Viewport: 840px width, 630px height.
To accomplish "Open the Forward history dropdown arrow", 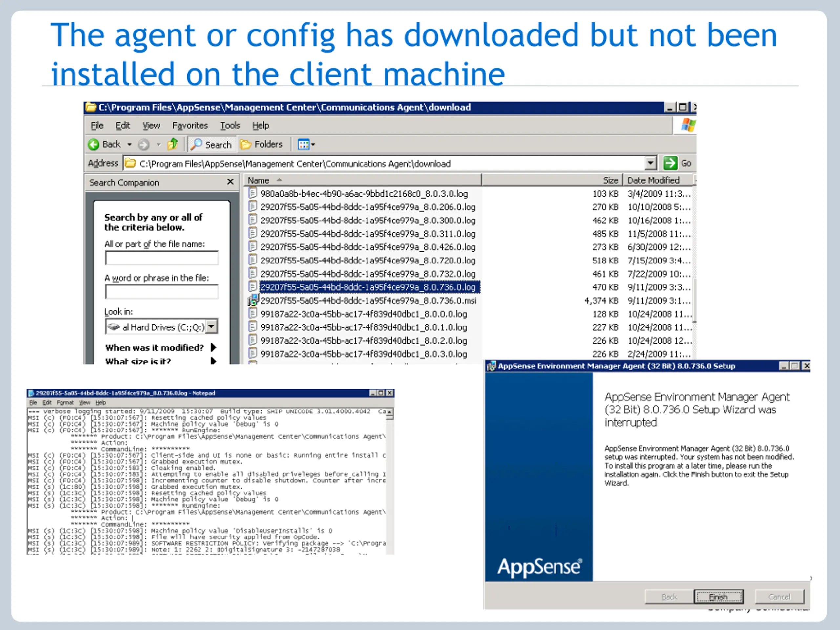I will point(159,145).
